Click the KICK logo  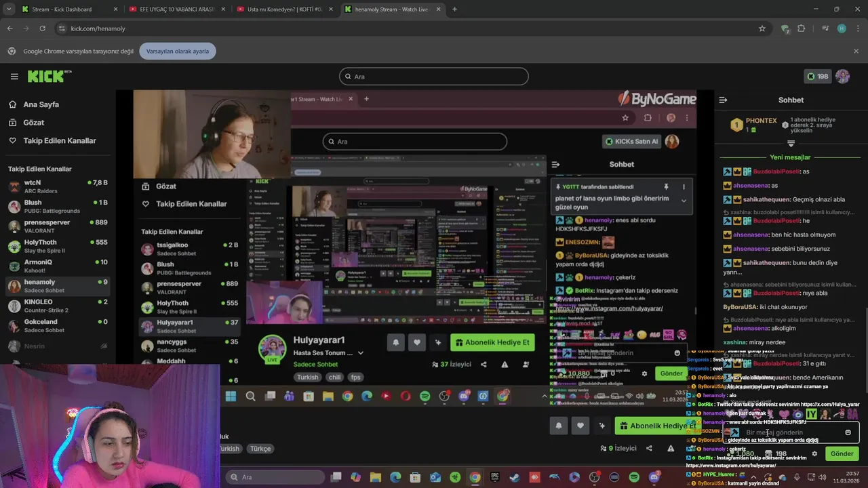coord(49,76)
